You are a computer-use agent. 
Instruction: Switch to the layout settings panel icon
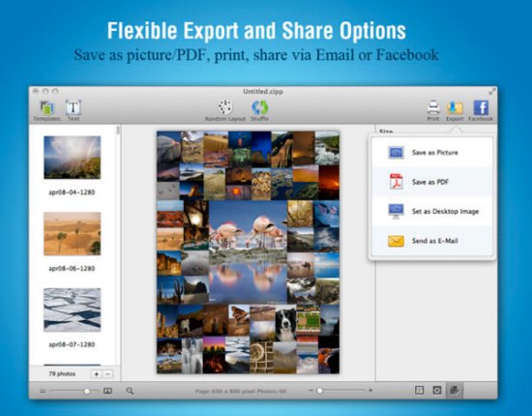click(x=420, y=391)
